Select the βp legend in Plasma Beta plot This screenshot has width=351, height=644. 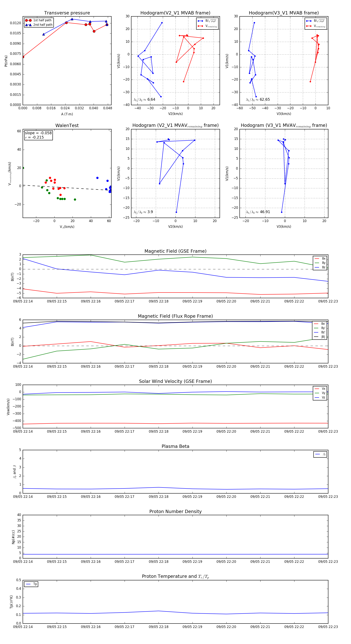320,454
